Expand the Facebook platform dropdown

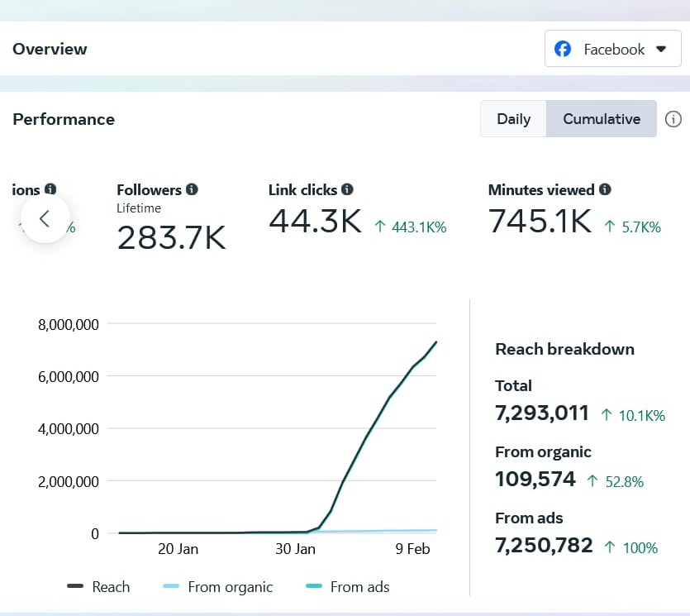pyautogui.click(x=612, y=50)
